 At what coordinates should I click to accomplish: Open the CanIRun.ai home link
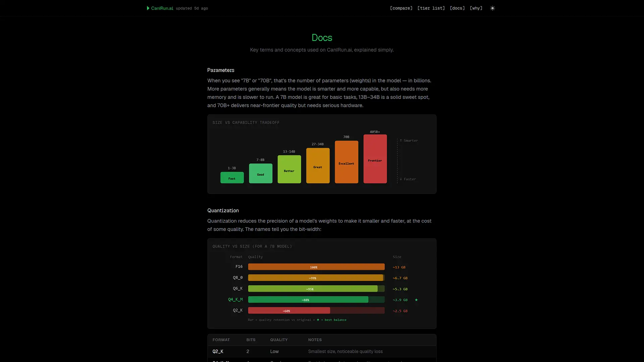(x=162, y=8)
